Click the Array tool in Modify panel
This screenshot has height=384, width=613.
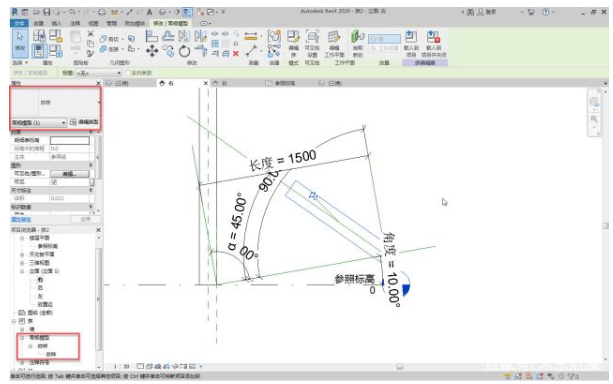tap(215, 43)
